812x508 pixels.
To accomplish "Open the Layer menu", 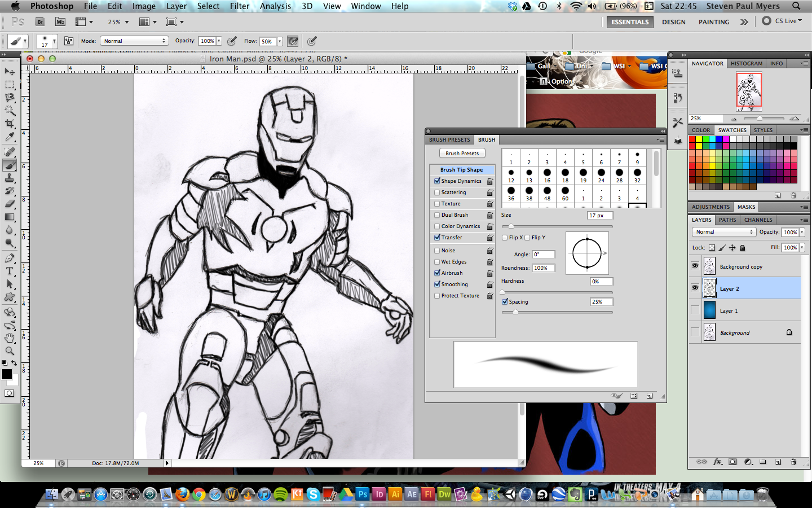I will point(176,6).
